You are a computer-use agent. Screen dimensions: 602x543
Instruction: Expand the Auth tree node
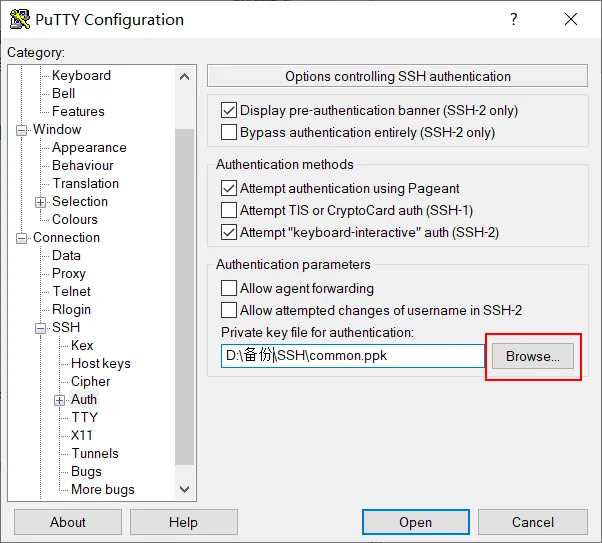point(60,400)
